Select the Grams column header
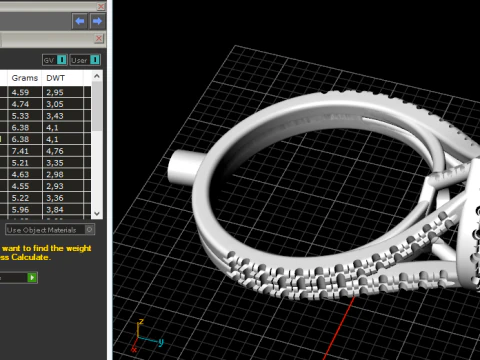 25,78
